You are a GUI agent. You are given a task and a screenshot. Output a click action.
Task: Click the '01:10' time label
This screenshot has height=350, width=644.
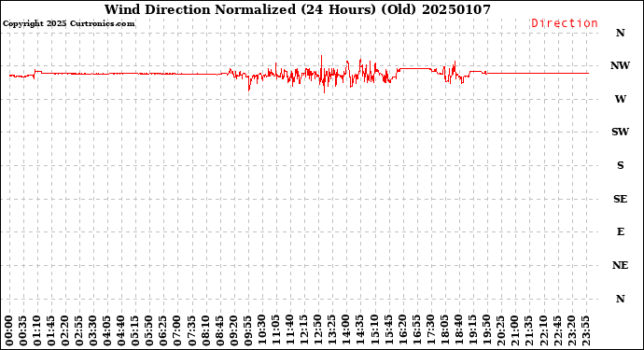[37, 331]
